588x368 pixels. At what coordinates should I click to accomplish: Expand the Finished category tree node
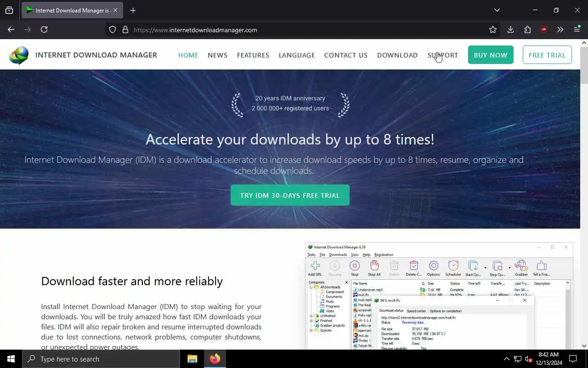pyautogui.click(x=311, y=321)
